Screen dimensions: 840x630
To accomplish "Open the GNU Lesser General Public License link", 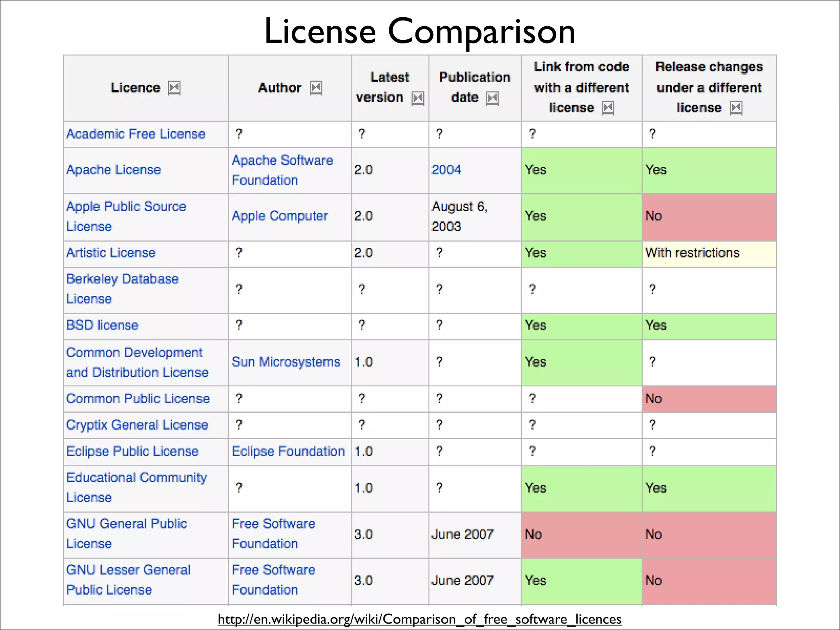I will 128,580.
